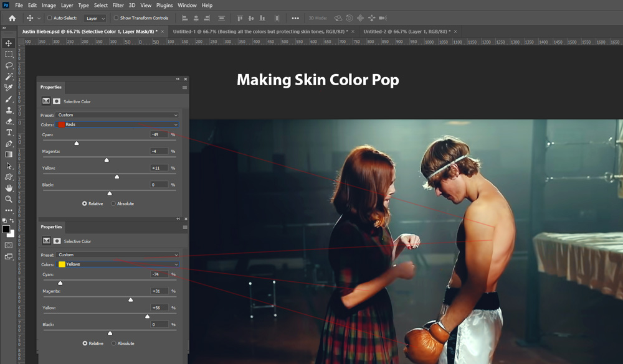Click the align left edges icon

tap(185, 18)
